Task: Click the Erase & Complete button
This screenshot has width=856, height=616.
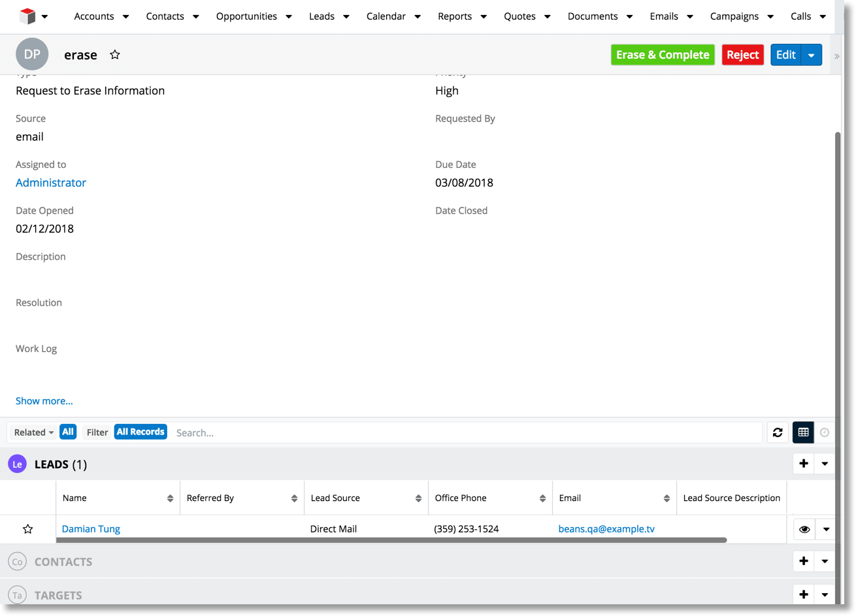Action: tap(663, 55)
